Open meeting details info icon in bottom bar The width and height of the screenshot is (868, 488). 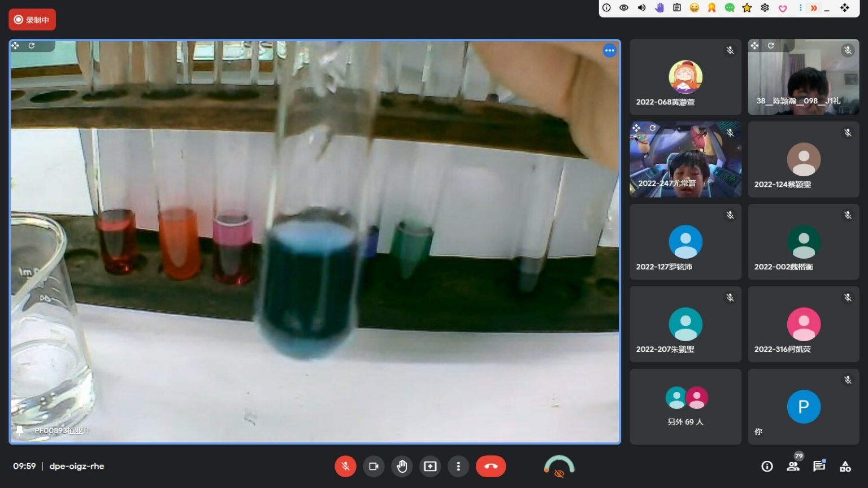(x=767, y=466)
